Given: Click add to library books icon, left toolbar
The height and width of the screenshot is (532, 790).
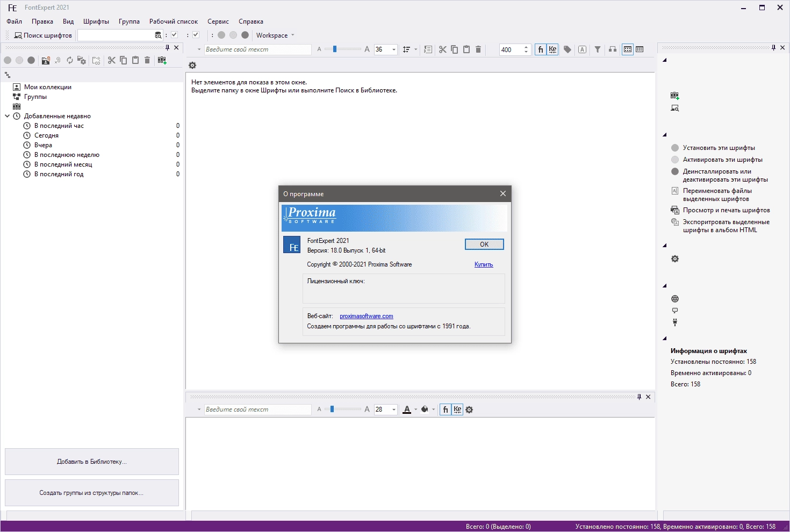Looking at the screenshot, I should 162,60.
